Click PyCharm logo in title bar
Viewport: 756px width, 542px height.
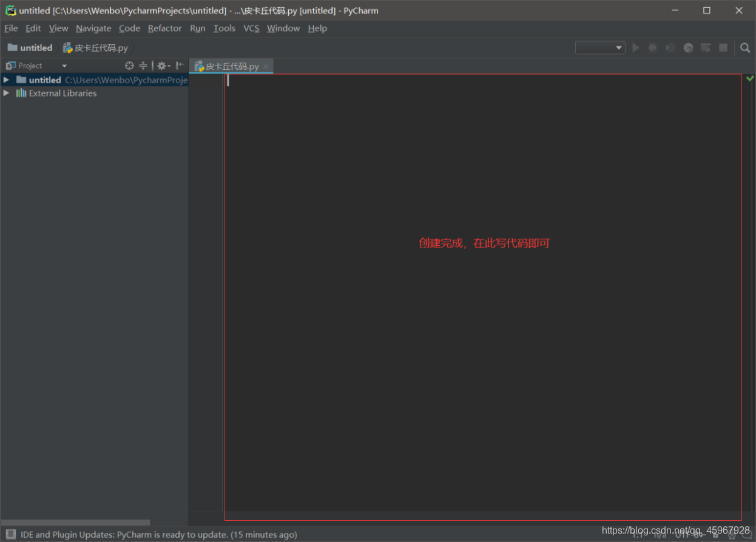click(x=10, y=10)
